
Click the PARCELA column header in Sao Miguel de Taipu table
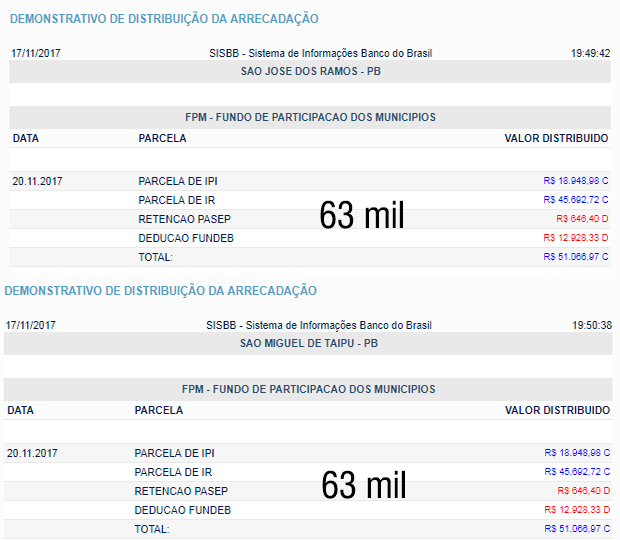[159, 410]
